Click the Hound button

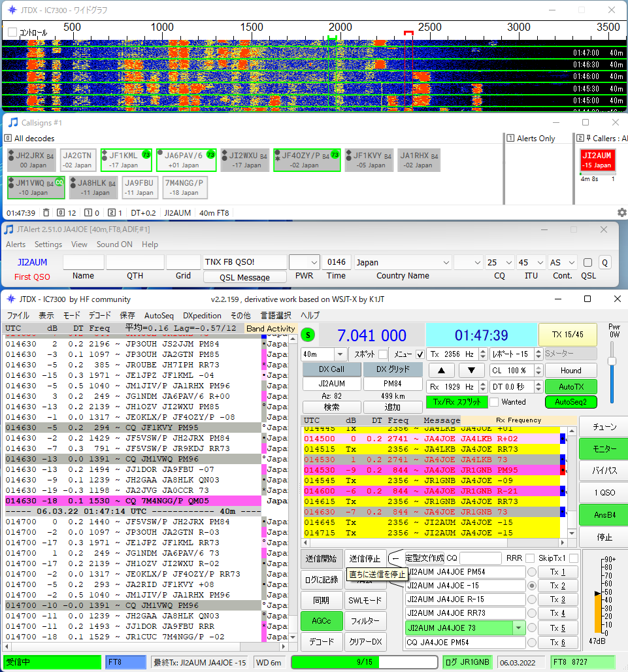(x=570, y=371)
